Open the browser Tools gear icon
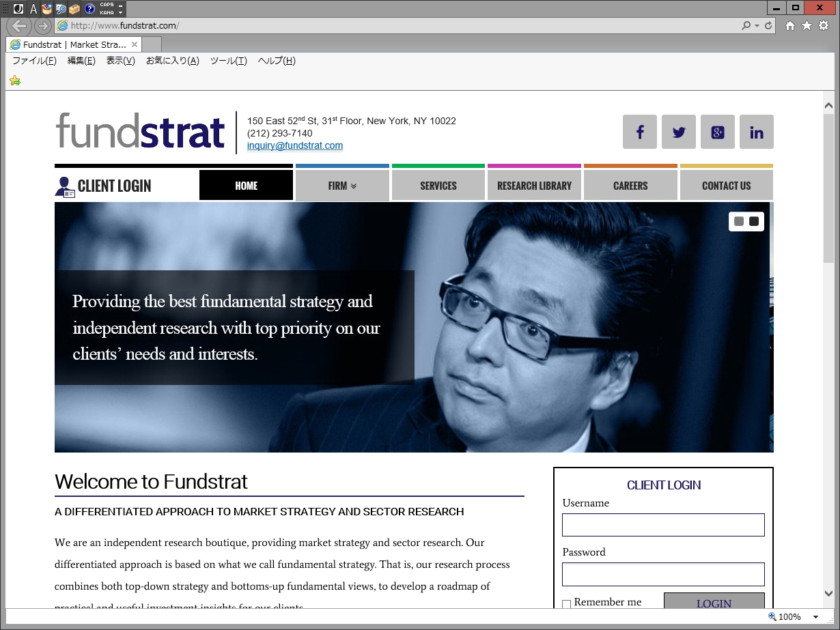840x630 pixels. (x=824, y=26)
